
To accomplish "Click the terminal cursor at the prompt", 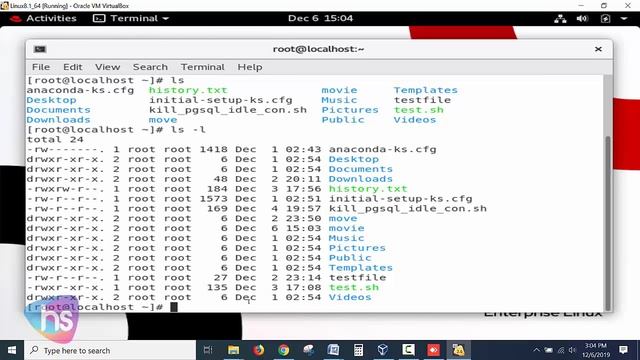I will click(x=174, y=307).
